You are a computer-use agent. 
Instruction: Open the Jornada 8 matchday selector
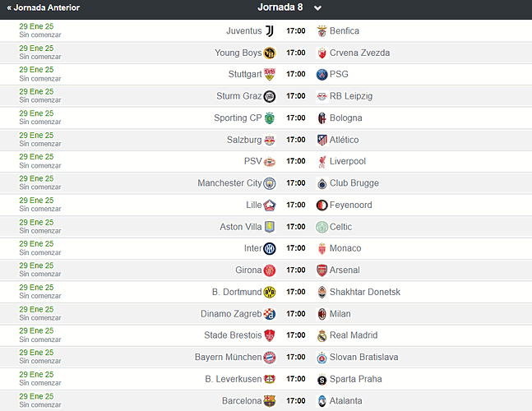pos(280,7)
